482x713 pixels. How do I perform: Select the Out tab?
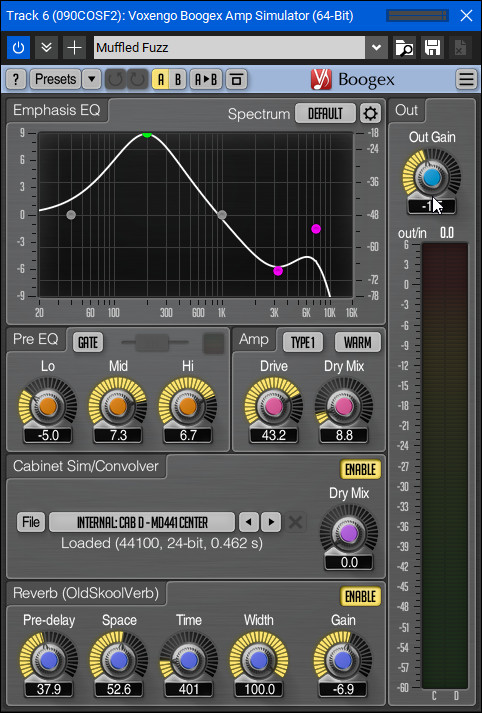click(x=407, y=110)
